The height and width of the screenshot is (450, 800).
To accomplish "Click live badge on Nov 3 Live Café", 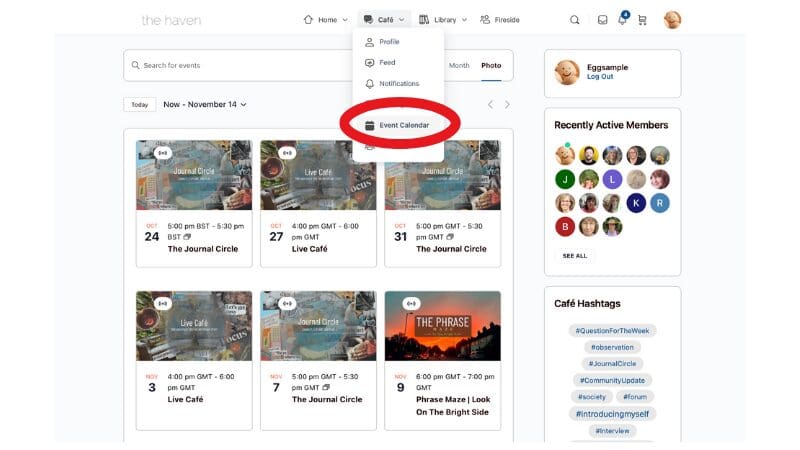I will pyautogui.click(x=163, y=304).
